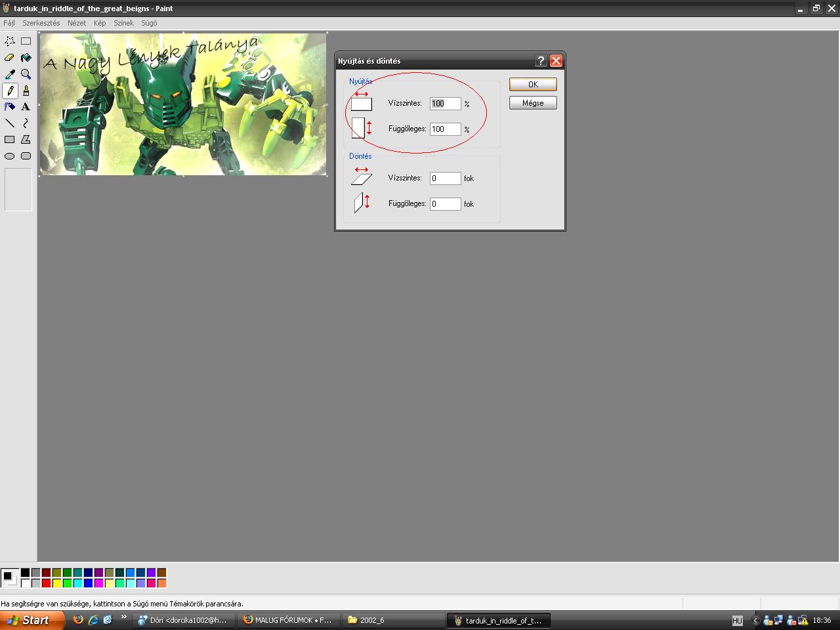
Task: Open the Kép menu
Action: (100, 23)
